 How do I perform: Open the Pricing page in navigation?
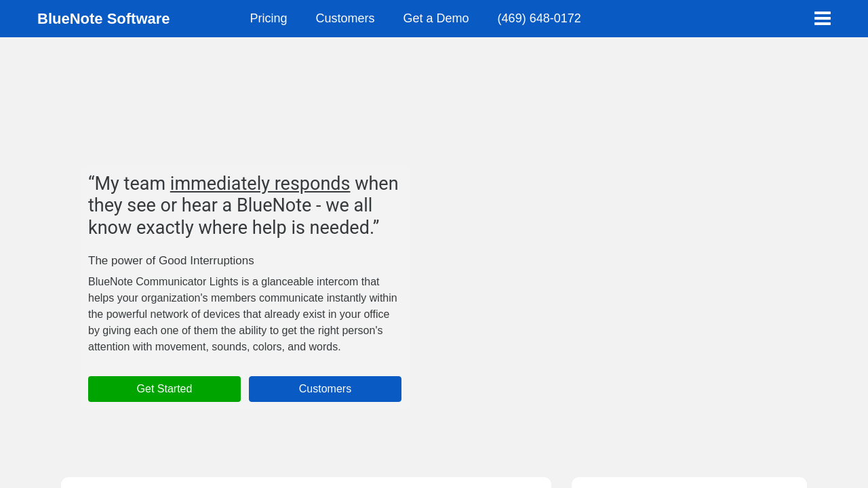(268, 18)
